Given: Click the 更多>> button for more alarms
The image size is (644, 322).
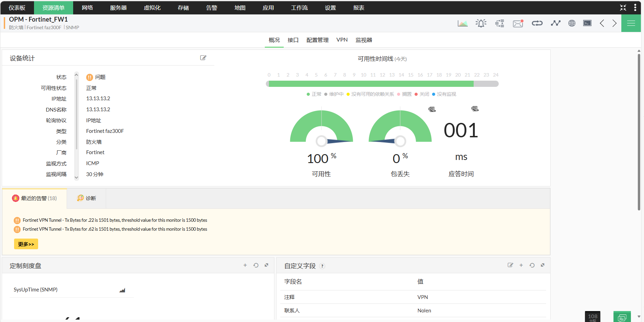Looking at the screenshot, I should [x=26, y=244].
